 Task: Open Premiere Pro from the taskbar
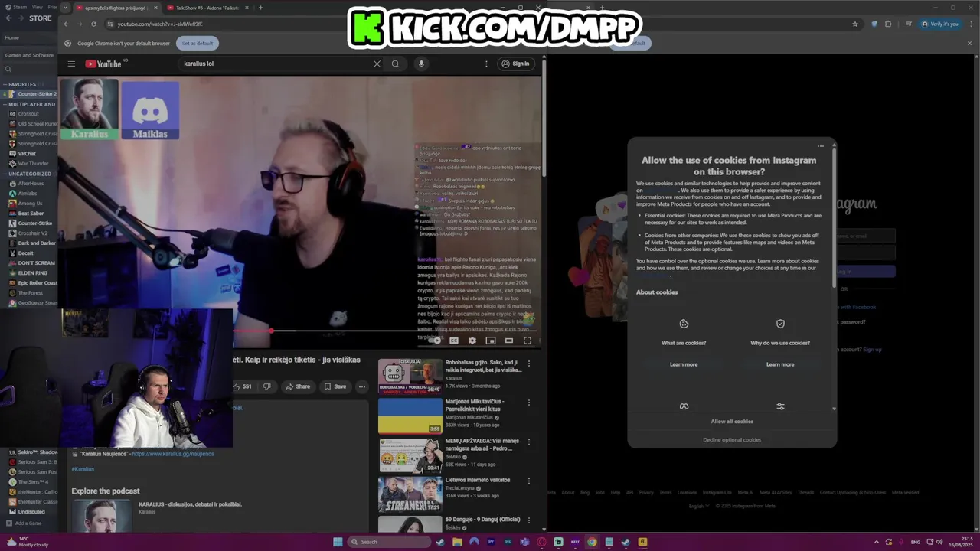pos(491,542)
